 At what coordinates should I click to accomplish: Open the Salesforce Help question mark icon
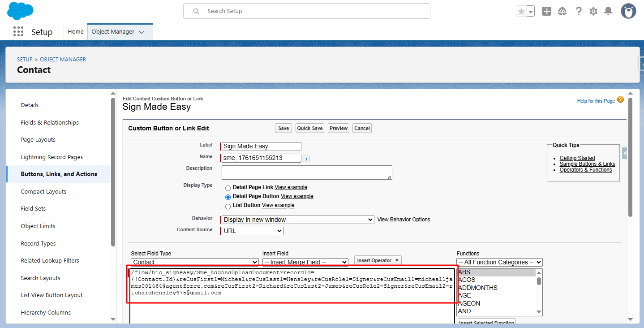coord(579,12)
